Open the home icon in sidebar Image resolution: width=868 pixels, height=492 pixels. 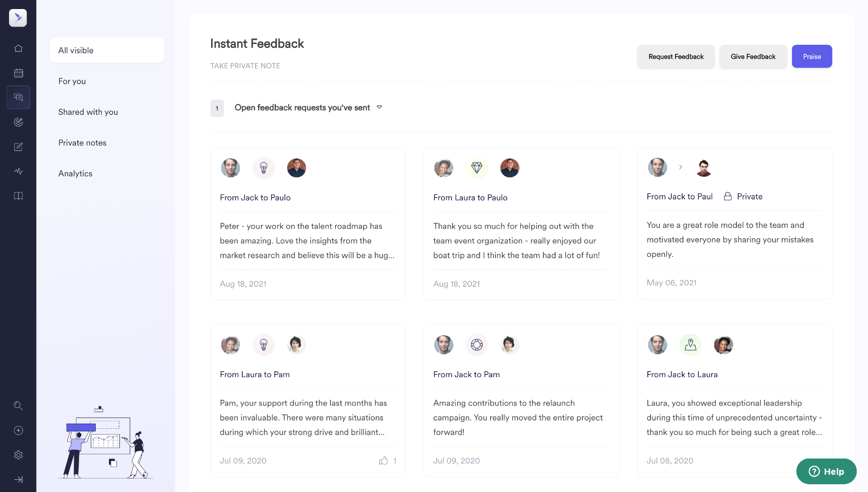point(18,48)
